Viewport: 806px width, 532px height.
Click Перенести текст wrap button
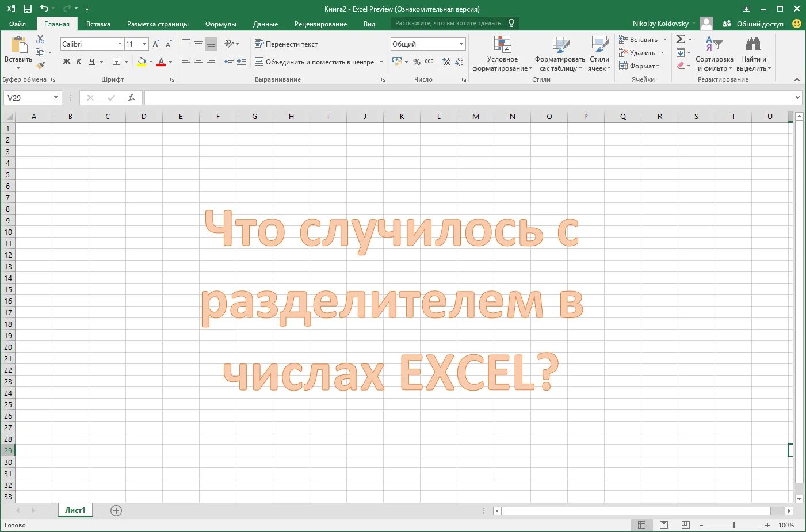point(286,44)
